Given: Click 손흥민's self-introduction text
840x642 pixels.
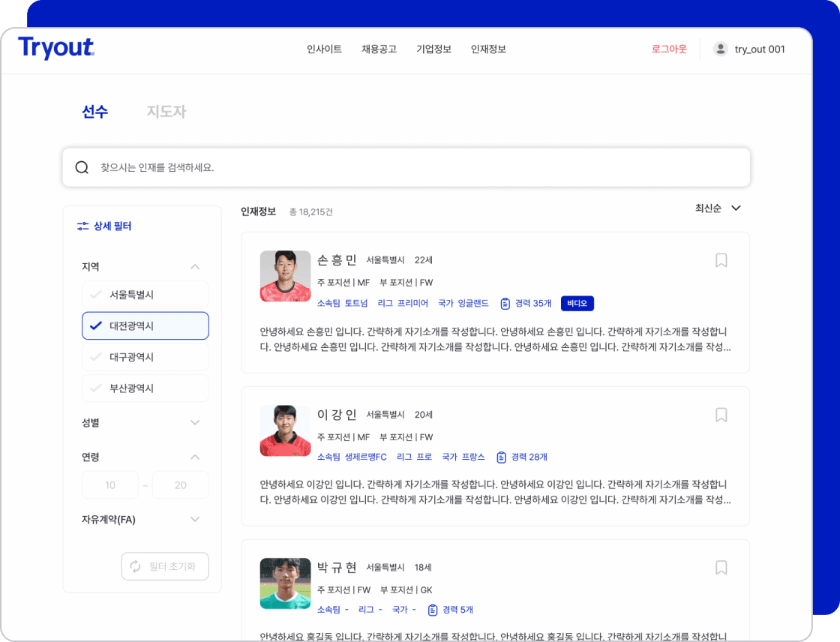Looking at the screenshot, I should click(x=495, y=339).
